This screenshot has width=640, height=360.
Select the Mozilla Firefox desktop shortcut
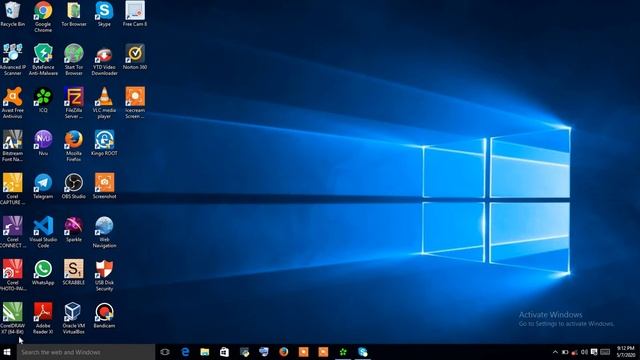pos(74,146)
